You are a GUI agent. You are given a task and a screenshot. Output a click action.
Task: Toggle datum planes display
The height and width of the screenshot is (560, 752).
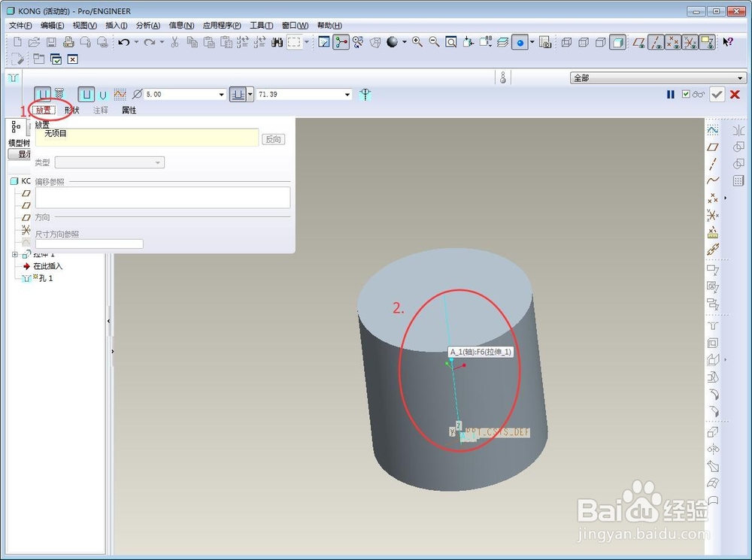coord(638,42)
